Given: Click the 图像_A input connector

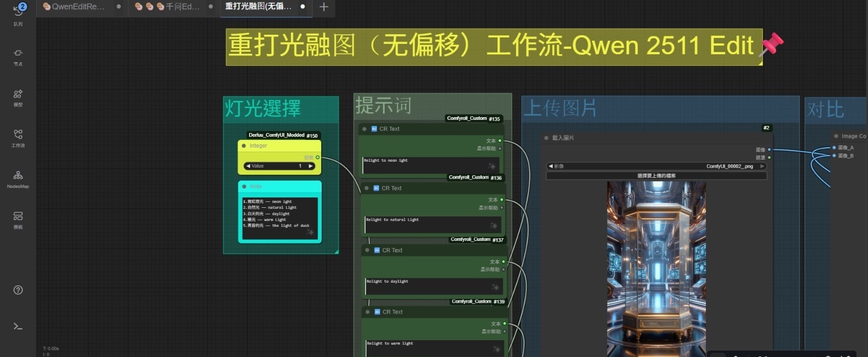Looking at the screenshot, I should tap(834, 148).
